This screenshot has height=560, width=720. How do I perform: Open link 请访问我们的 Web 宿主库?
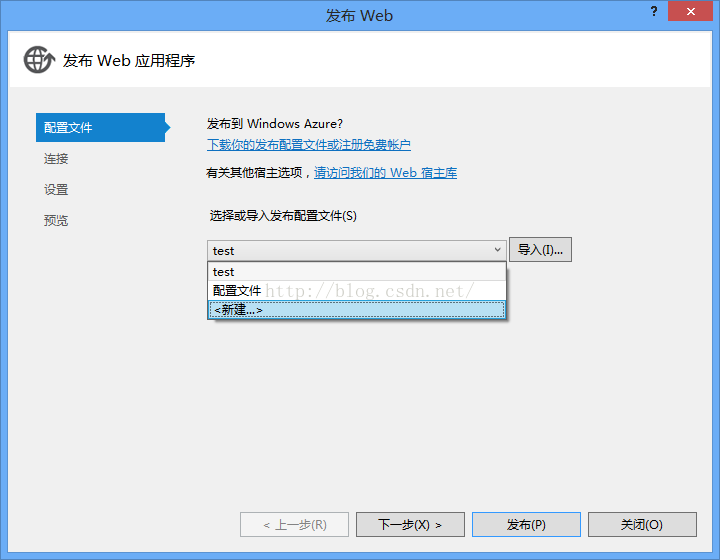click(x=385, y=173)
